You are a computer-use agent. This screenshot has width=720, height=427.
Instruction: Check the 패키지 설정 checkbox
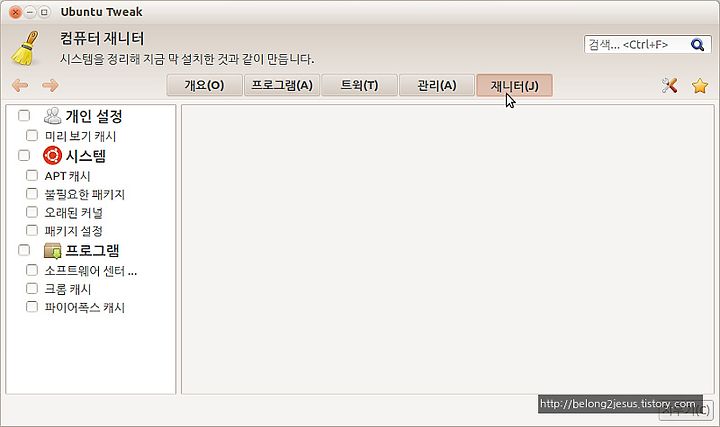32,230
